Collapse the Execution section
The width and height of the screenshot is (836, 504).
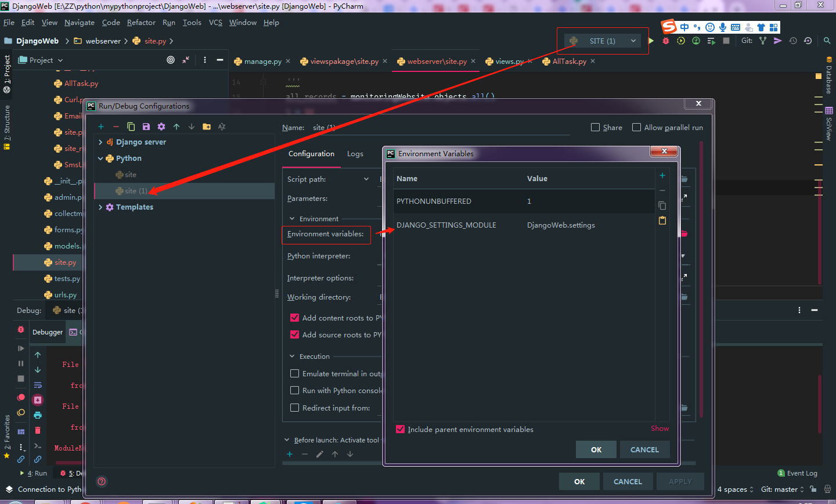292,357
